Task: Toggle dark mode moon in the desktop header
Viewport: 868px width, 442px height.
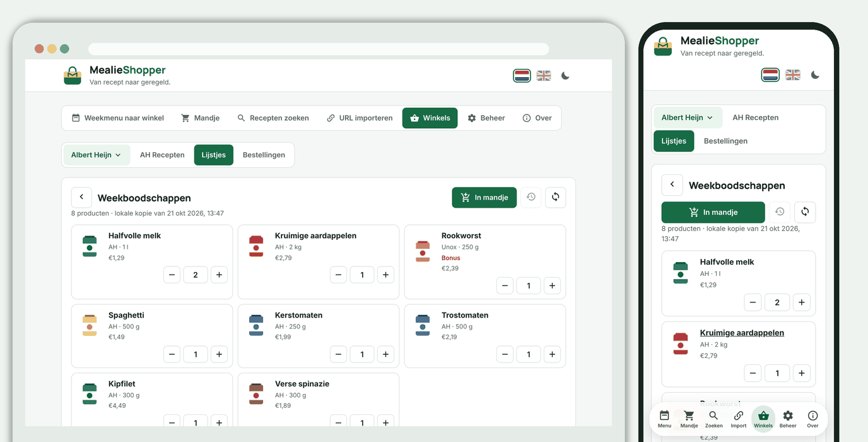Action: (x=565, y=76)
